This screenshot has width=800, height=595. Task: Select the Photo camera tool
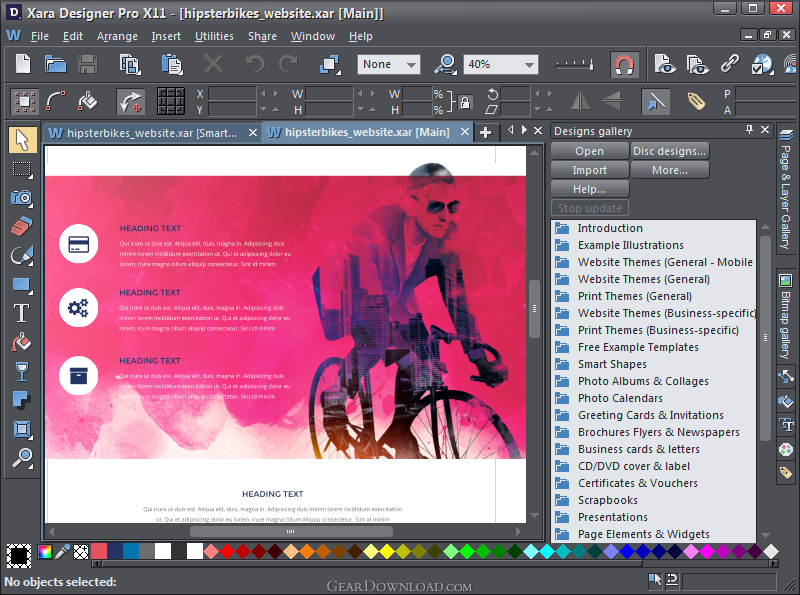click(22, 197)
